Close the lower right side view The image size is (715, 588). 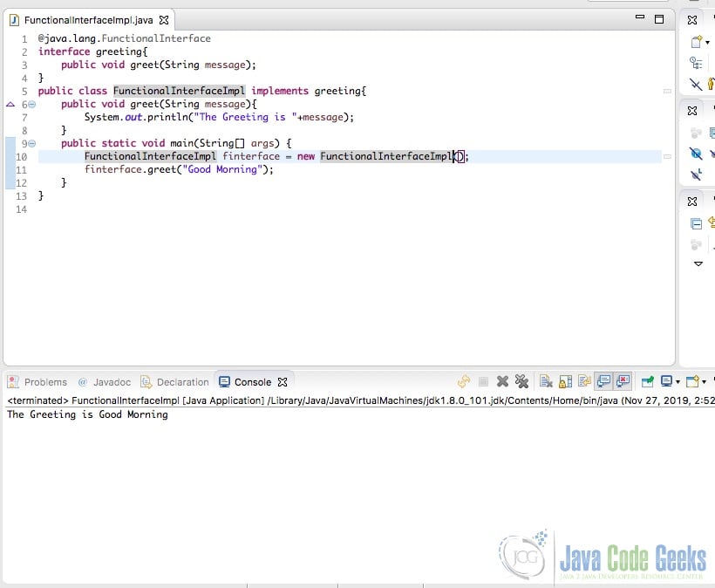(x=692, y=202)
